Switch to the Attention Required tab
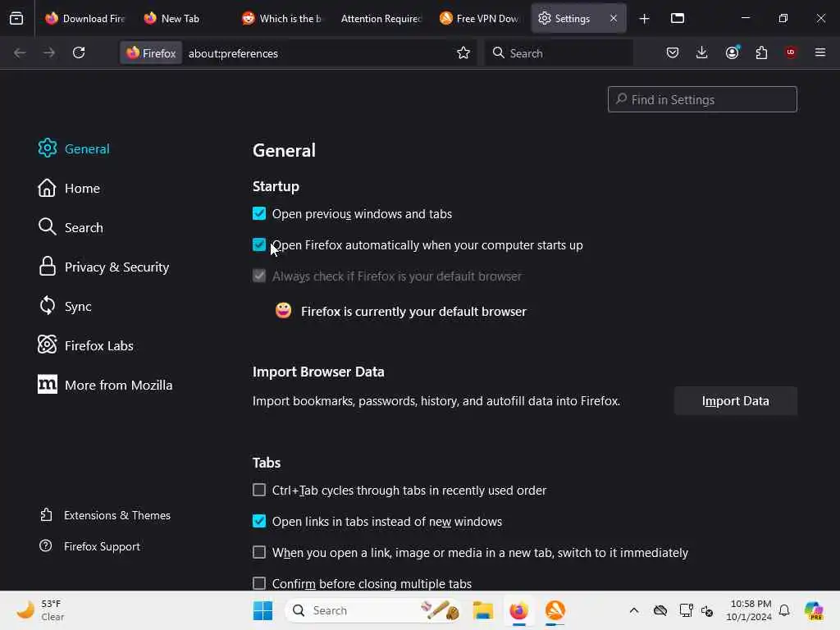Viewport: 840px width, 630px height. point(381,19)
